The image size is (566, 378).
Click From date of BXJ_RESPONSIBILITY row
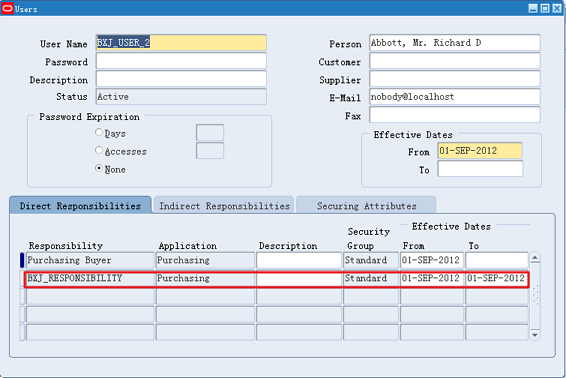[x=432, y=278]
